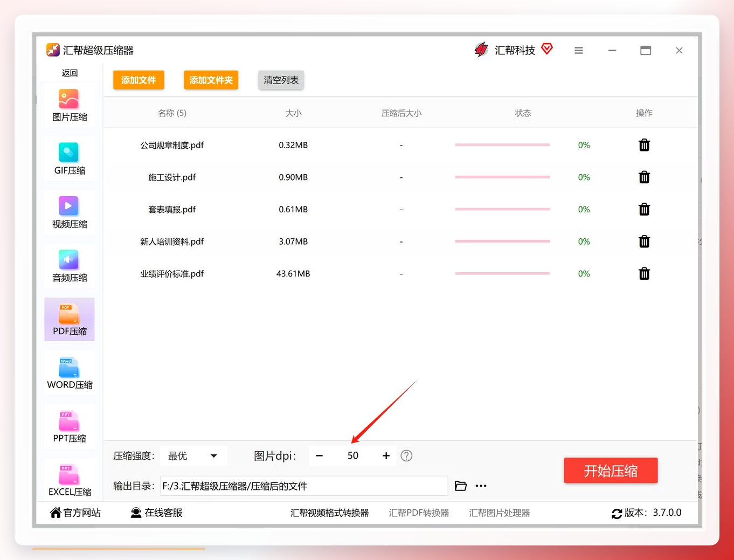Open the 压缩强度 dropdown showing 最优
Viewport: 734px width, 560px height.
click(193, 456)
